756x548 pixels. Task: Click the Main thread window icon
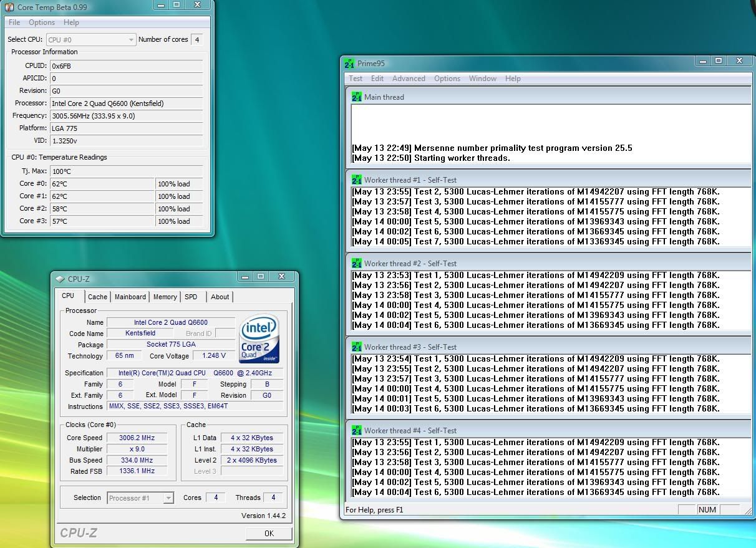(x=356, y=97)
